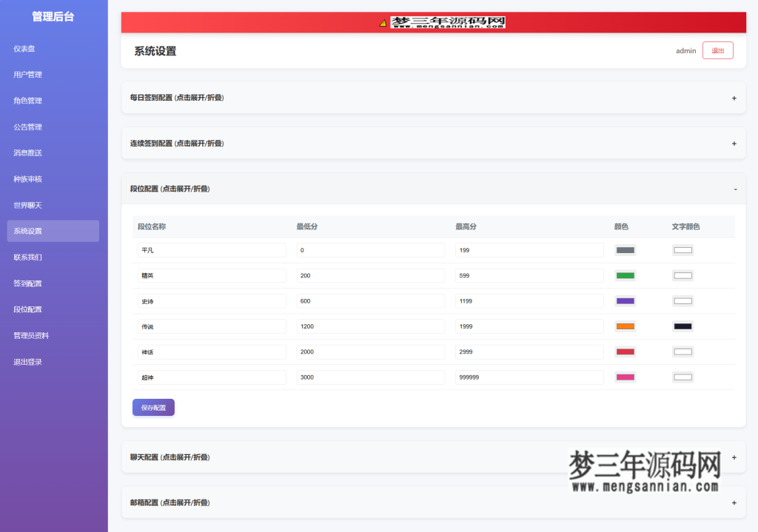Open 管理员资料 from the sidebar

coord(34,335)
